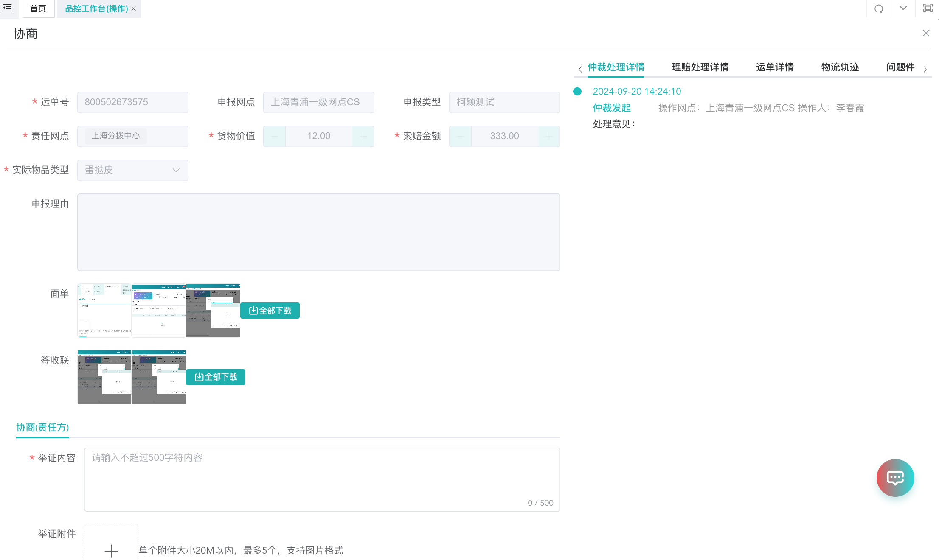
Task: Switch to the 首页 tab
Action: (x=38, y=9)
